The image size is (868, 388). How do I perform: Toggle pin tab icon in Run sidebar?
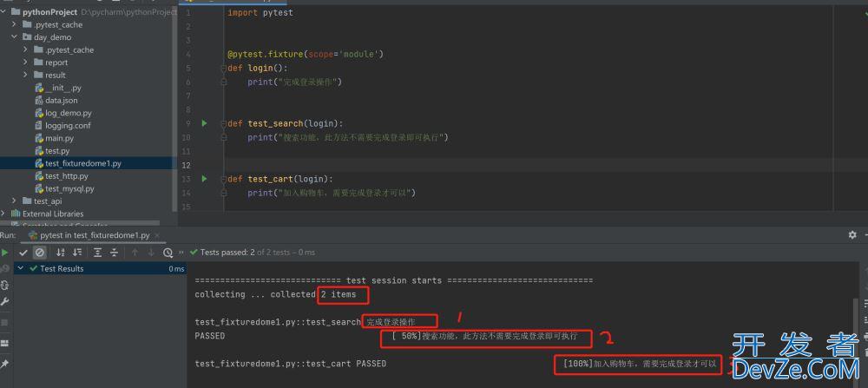5,364
